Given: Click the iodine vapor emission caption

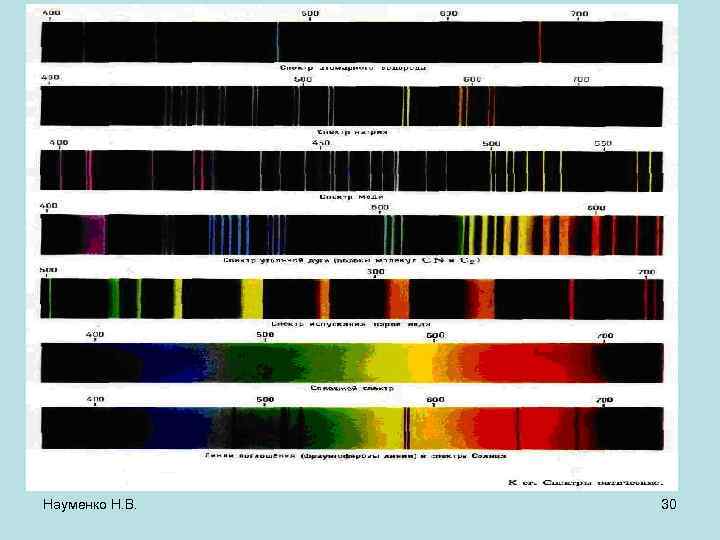Looking at the screenshot, I should 351,324.
